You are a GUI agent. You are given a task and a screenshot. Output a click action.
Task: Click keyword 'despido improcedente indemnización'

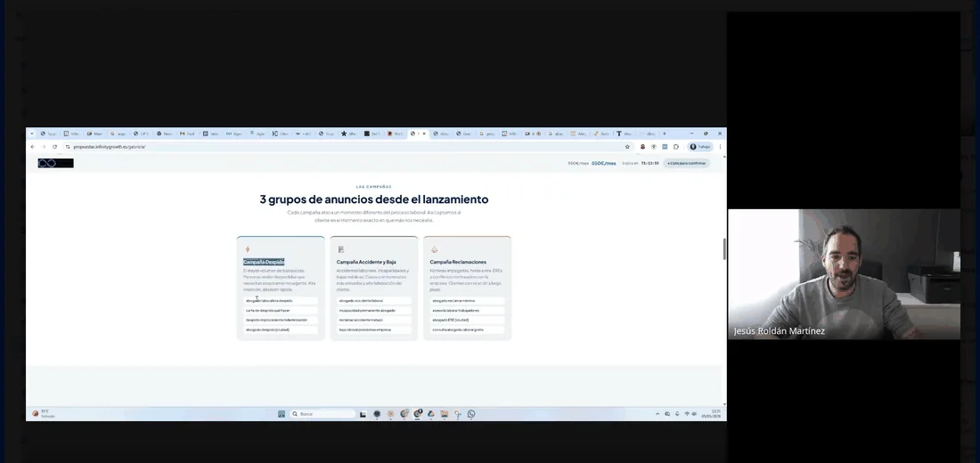point(281,320)
